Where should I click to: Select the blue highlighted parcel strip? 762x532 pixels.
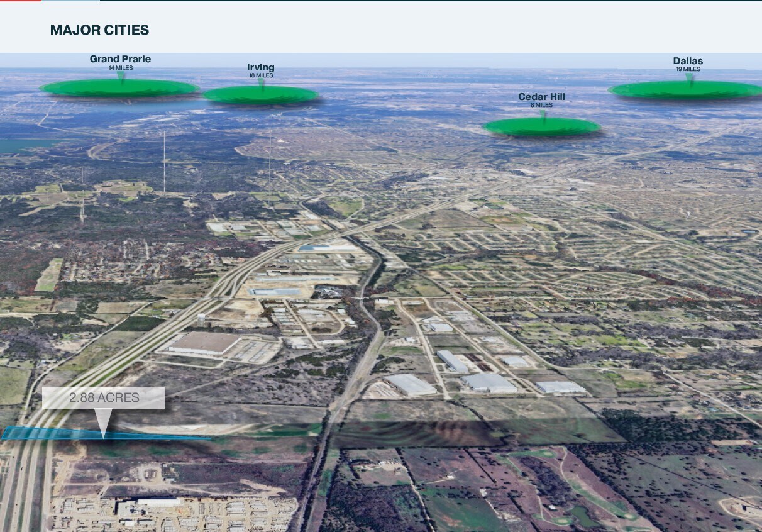tap(63, 434)
